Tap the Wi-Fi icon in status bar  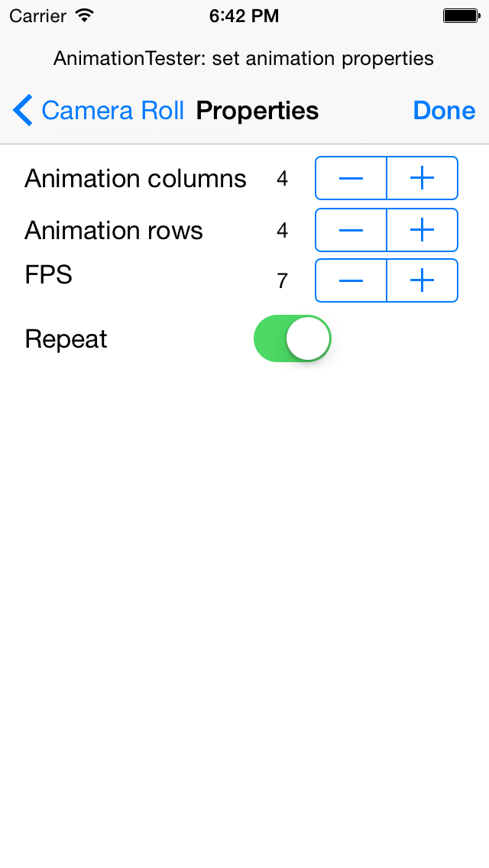click(x=84, y=15)
